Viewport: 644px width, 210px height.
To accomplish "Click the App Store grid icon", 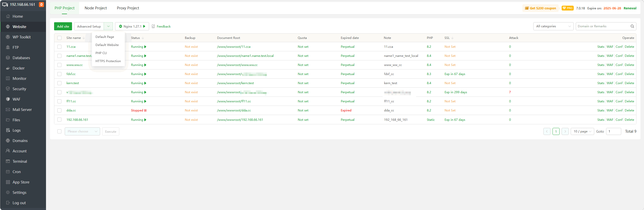I will coord(8,182).
